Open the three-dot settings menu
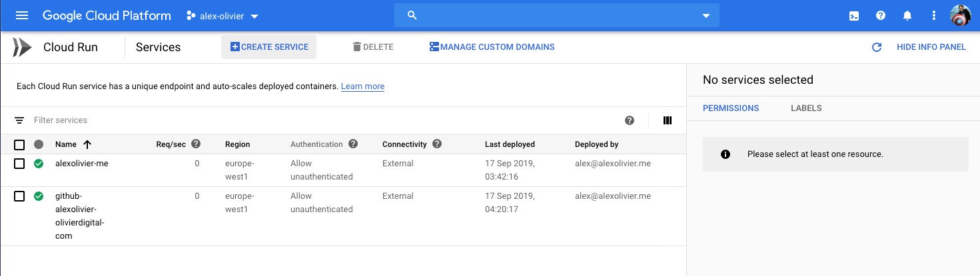 point(934,15)
